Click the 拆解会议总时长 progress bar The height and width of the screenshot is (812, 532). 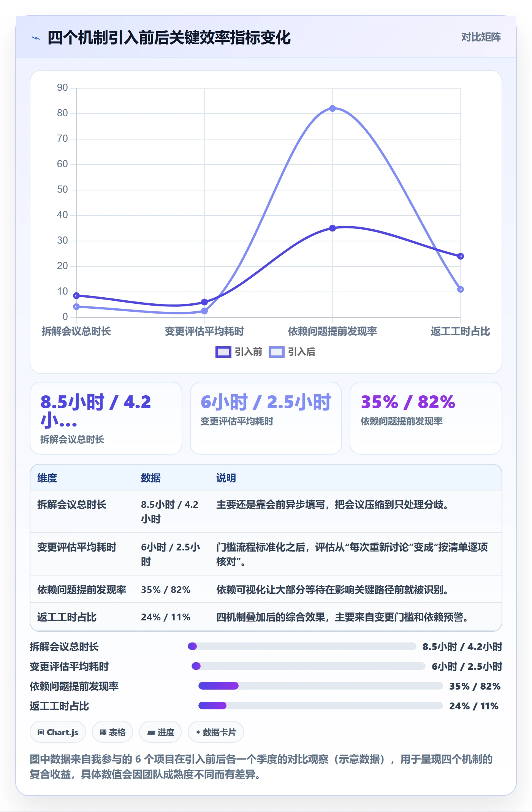302,646
